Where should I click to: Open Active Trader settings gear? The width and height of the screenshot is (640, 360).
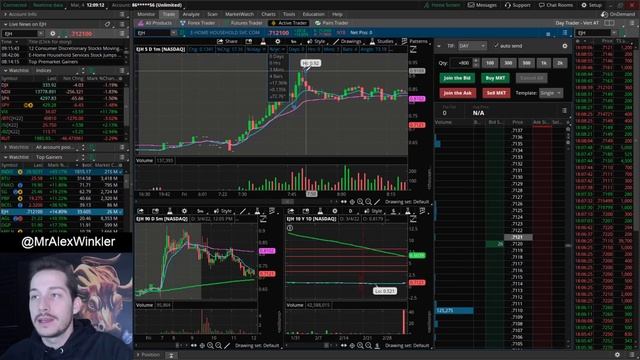(x=564, y=46)
